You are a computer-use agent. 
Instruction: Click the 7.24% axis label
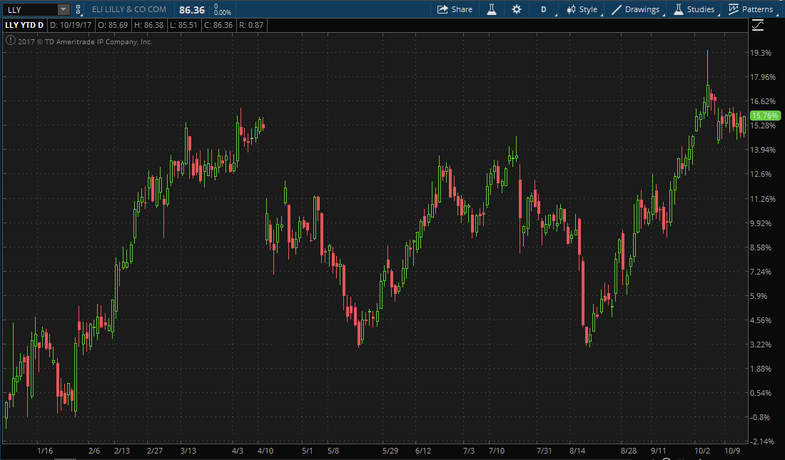coord(761,271)
